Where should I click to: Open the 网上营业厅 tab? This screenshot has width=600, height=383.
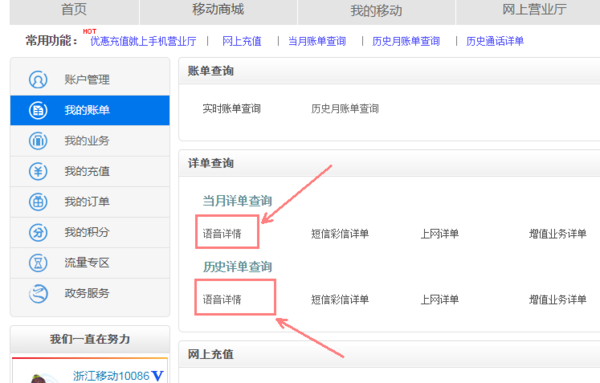(534, 10)
